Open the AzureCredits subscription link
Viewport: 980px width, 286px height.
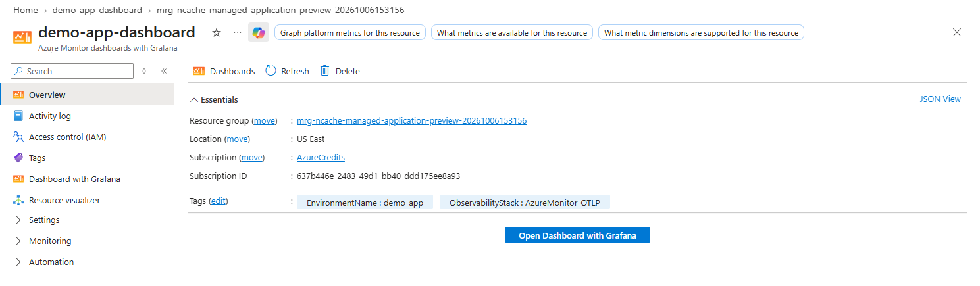tap(321, 158)
